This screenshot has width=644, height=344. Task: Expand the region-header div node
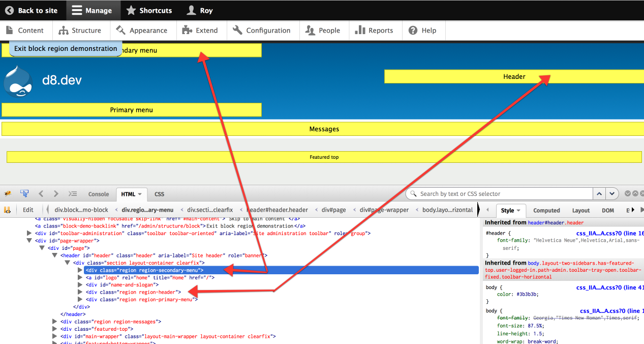click(80, 292)
